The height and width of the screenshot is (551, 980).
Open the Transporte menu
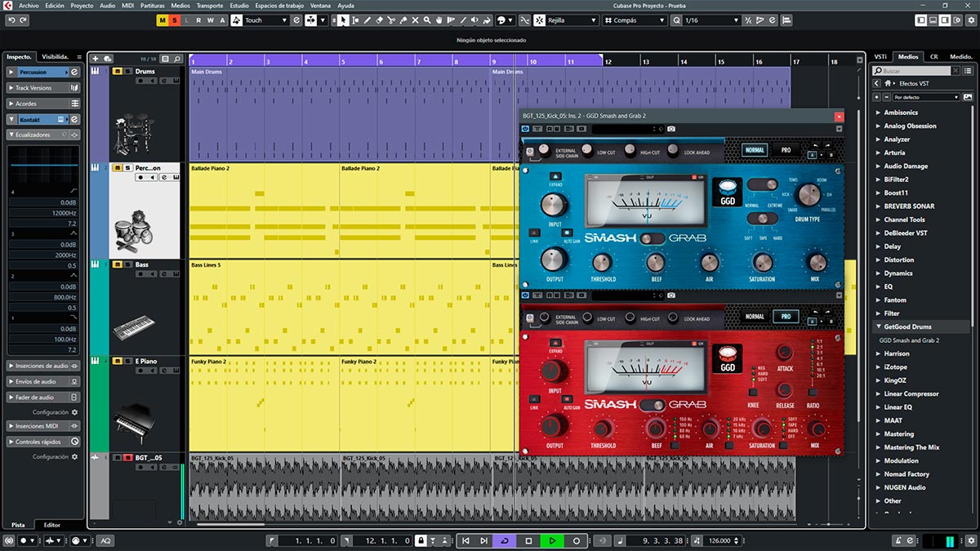[x=210, y=5]
